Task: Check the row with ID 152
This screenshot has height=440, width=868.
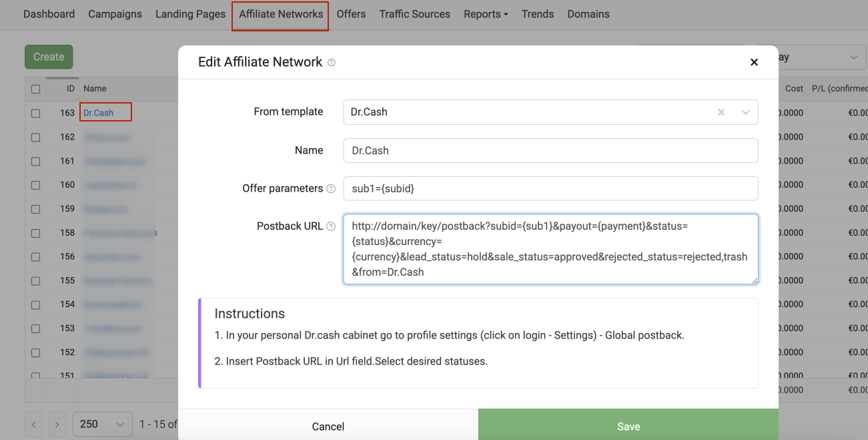Action: [x=35, y=353]
